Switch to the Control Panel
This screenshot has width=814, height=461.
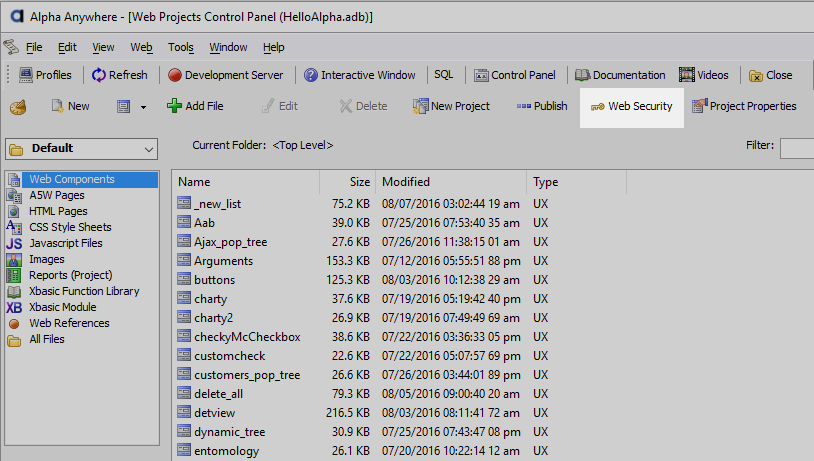click(x=514, y=75)
